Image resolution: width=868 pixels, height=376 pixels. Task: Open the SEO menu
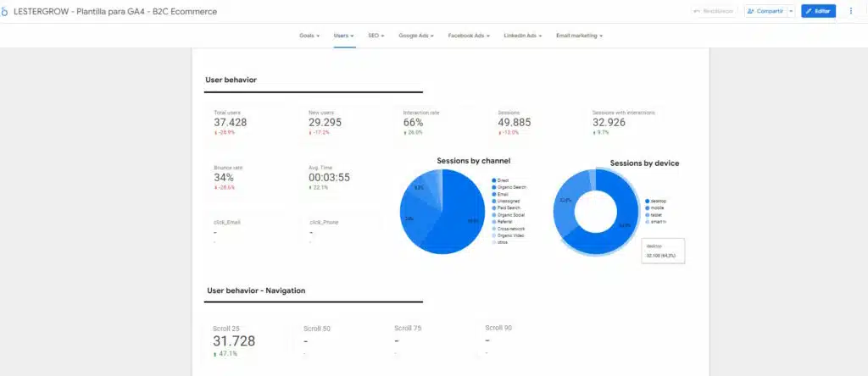tap(376, 36)
